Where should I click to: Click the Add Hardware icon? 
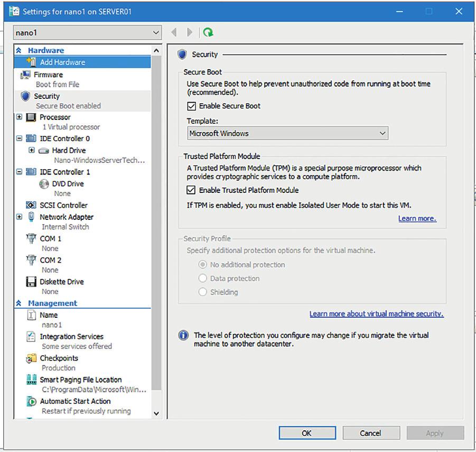[31, 62]
